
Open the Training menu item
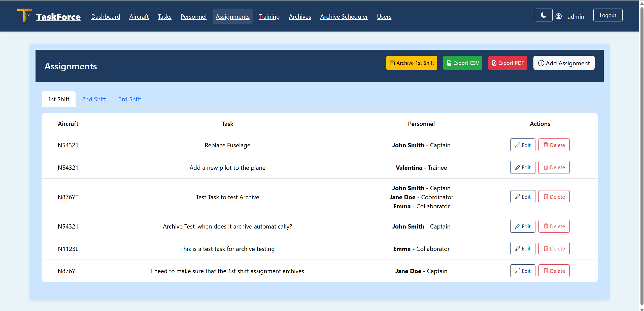click(x=269, y=17)
